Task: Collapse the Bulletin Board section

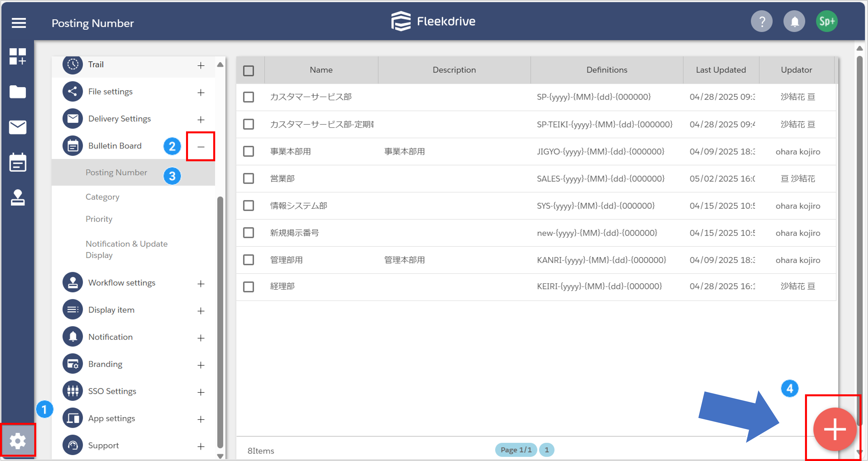Action: [x=201, y=147]
